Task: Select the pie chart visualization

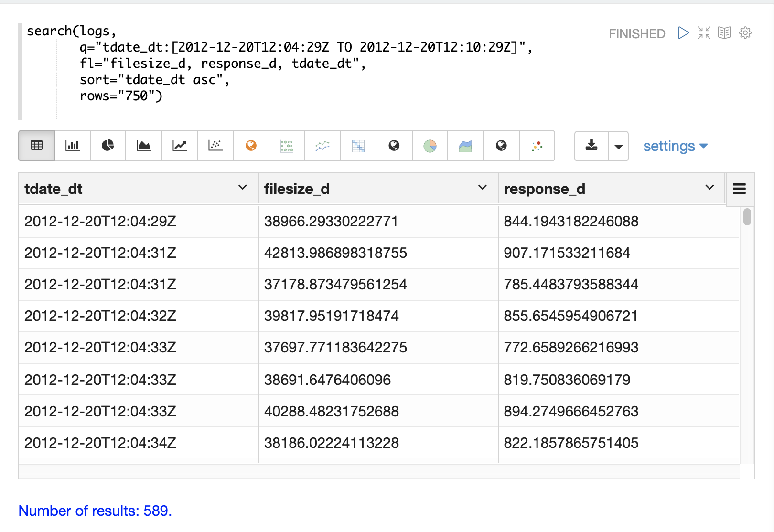Action: click(x=108, y=146)
